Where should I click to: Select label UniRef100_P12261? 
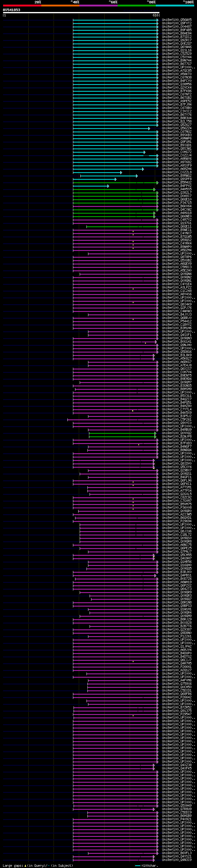click(177, 636)
